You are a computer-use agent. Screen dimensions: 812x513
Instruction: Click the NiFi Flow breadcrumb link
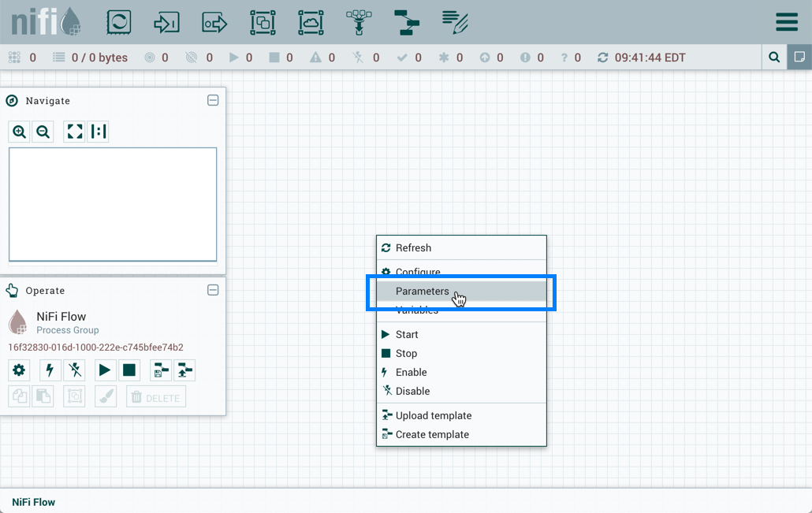[x=34, y=502]
